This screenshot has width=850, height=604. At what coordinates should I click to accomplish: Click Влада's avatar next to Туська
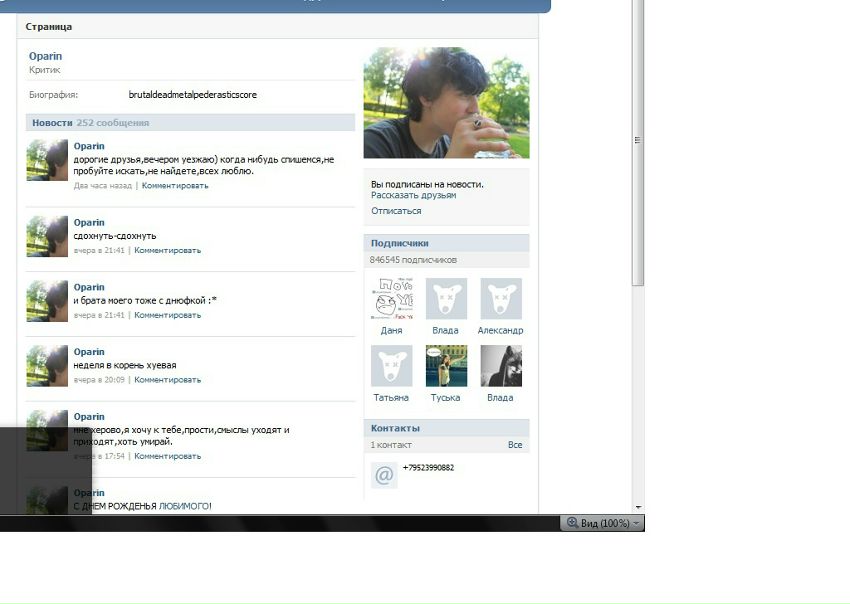pos(500,366)
